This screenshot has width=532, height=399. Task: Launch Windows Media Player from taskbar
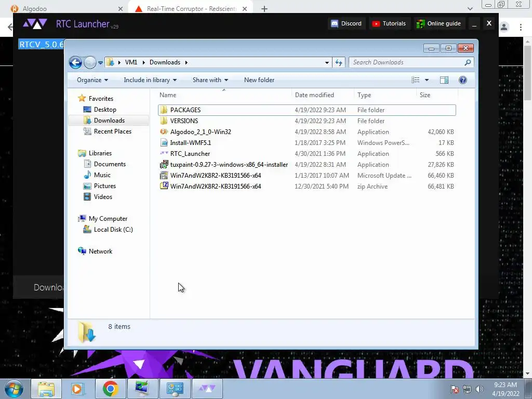pyautogui.click(x=77, y=389)
